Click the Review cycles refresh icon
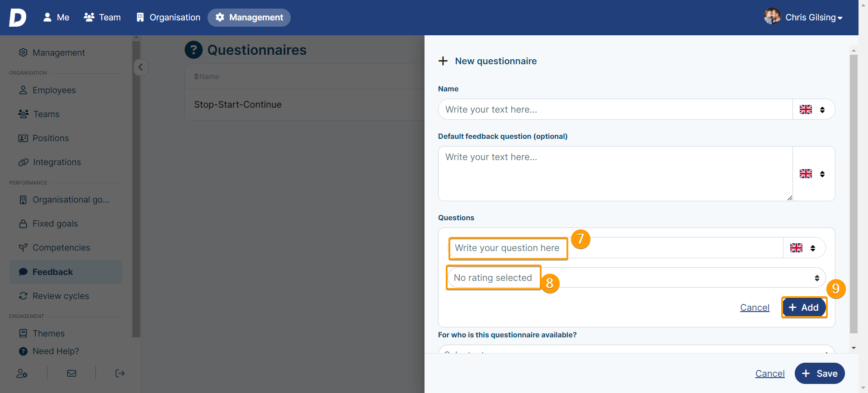868x393 pixels. pyautogui.click(x=23, y=296)
